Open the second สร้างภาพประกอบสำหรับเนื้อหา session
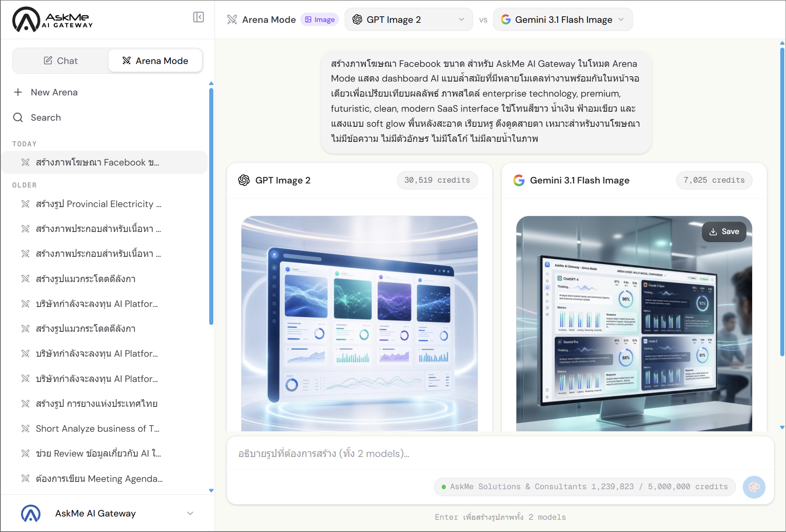The height and width of the screenshot is (532, 786). [x=104, y=254]
